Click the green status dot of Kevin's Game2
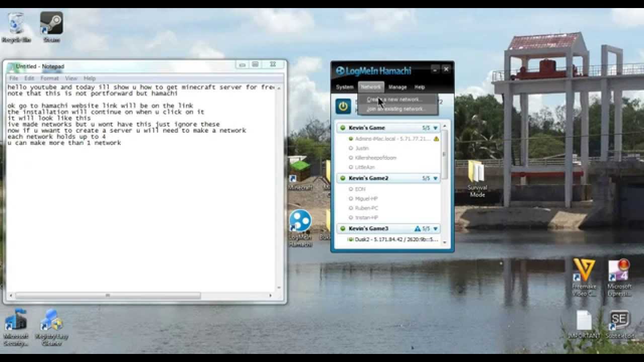The image size is (644, 362). point(343,178)
